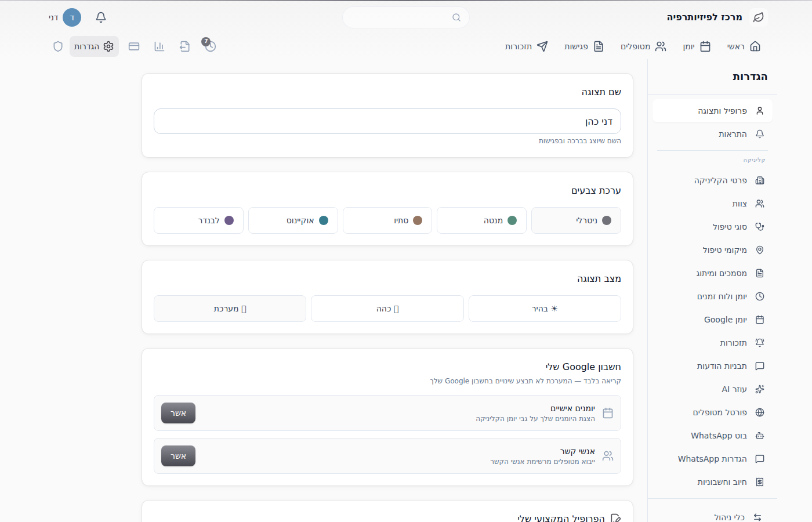Click the shield icon in toolbar
This screenshot has height=522, width=812.
(x=58, y=46)
